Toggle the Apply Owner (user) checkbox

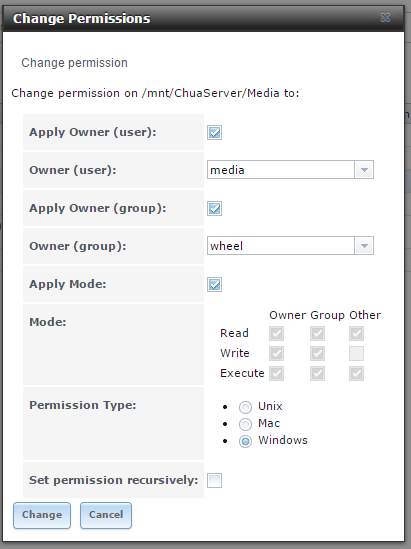(214, 133)
